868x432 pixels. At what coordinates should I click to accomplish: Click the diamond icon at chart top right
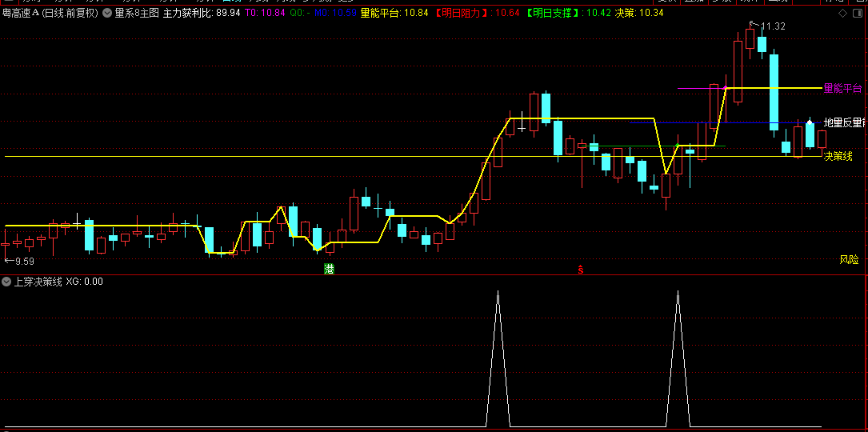click(x=842, y=14)
